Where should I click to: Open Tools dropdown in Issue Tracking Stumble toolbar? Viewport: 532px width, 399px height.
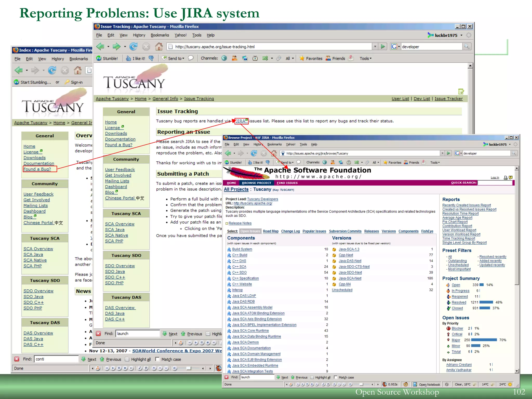point(365,58)
